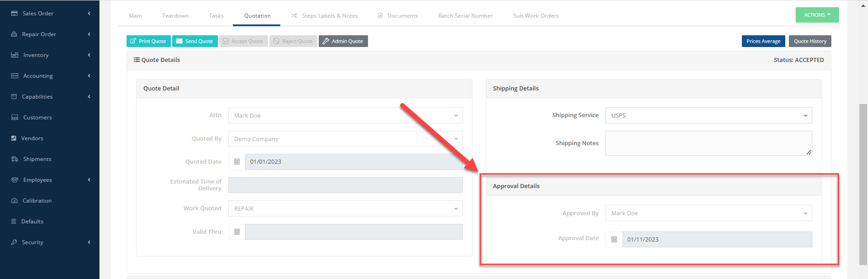Expand the Security submenu chevron
Image resolution: width=868 pixels, height=279 pixels.
[x=89, y=242]
